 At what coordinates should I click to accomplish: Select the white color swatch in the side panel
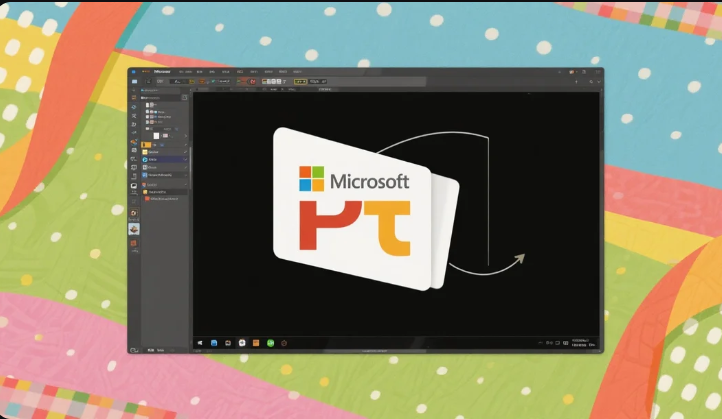coord(156,136)
